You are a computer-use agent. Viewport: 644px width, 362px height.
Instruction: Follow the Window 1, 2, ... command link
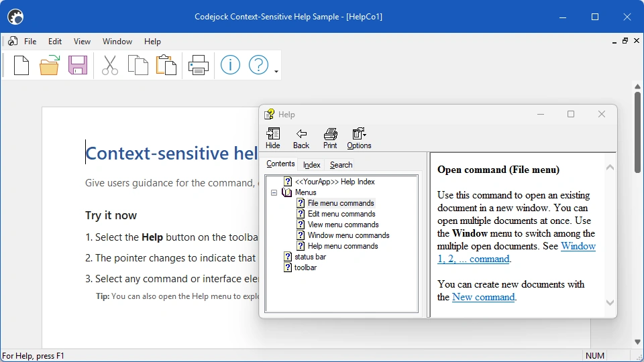point(578,246)
